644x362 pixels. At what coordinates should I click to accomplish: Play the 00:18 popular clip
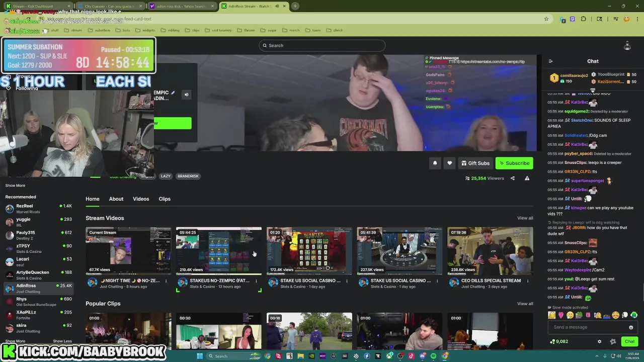[x=309, y=331]
